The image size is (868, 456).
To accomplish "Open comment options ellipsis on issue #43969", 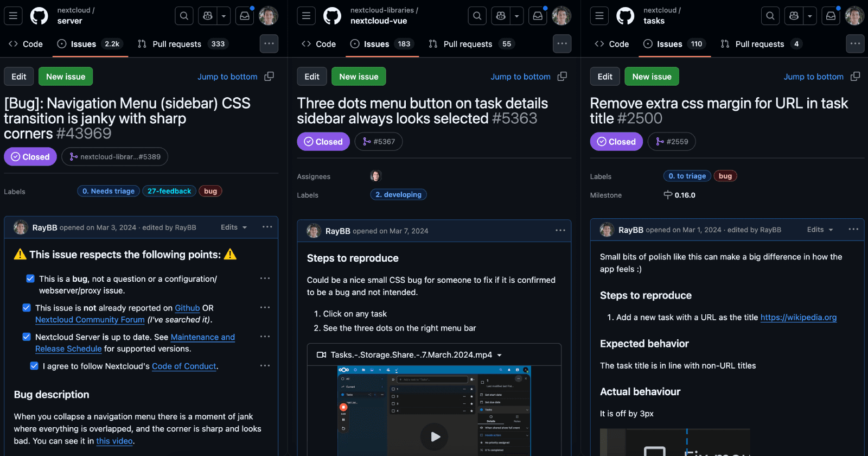I will [267, 227].
